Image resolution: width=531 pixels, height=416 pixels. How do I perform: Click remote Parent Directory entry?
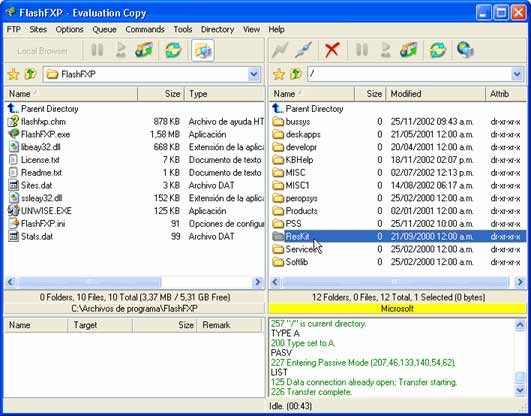point(314,109)
